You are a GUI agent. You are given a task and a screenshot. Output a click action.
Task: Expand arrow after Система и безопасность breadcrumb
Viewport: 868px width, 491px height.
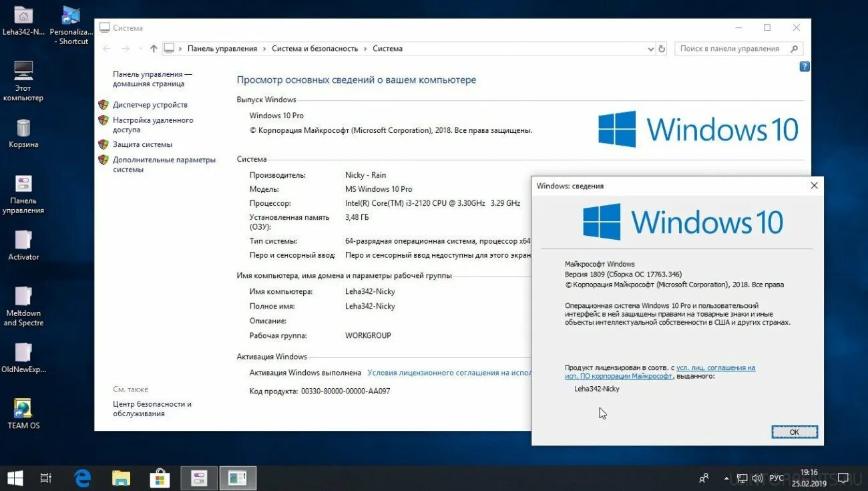coord(365,49)
